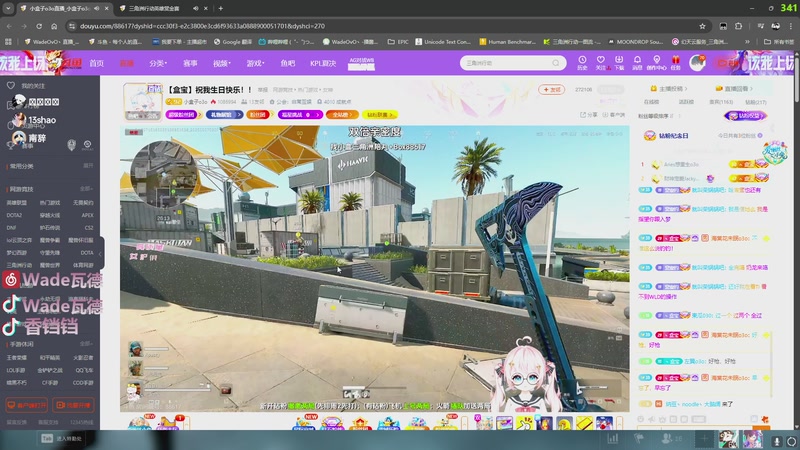Follow streamer with the + 关注 button
800x450 pixels.
(551, 89)
